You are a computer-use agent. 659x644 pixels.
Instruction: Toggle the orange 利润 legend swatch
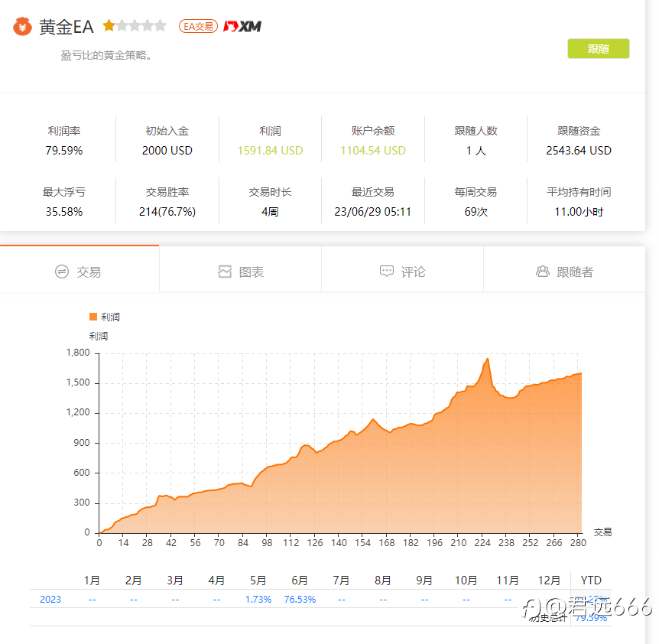(x=93, y=317)
